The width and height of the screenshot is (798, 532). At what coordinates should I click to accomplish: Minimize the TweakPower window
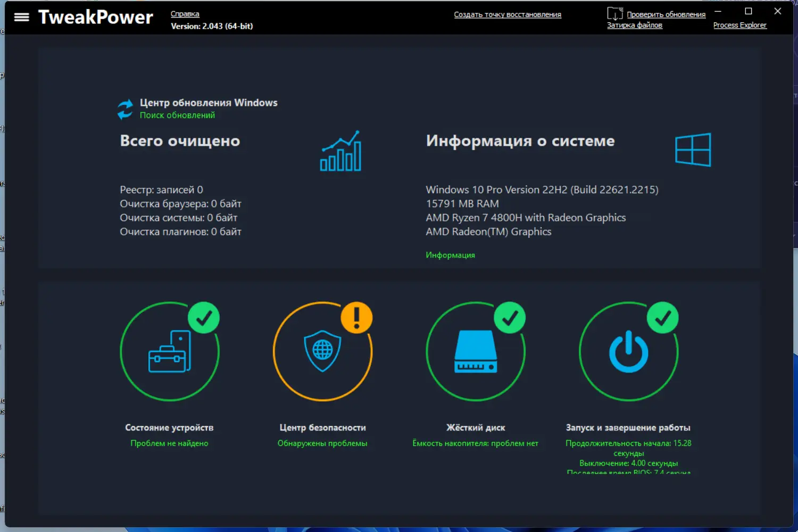tap(718, 11)
